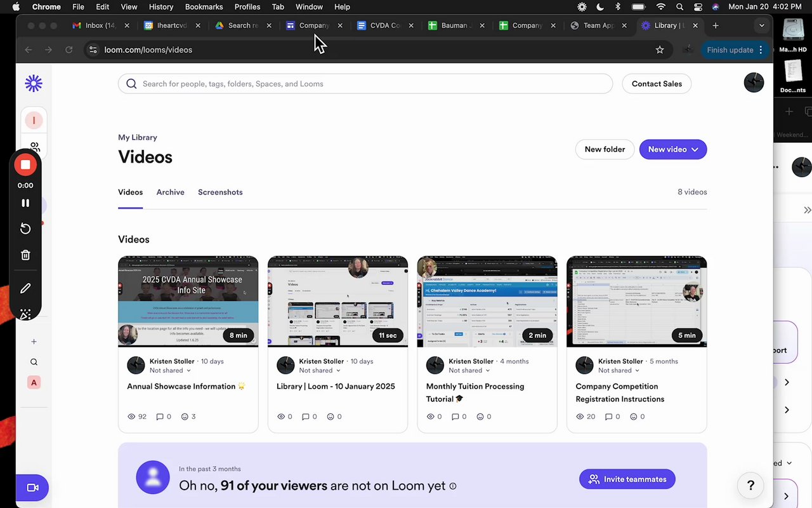This screenshot has height=508, width=812.
Task: Click the plus icon in left sidebar
Action: click(34, 342)
